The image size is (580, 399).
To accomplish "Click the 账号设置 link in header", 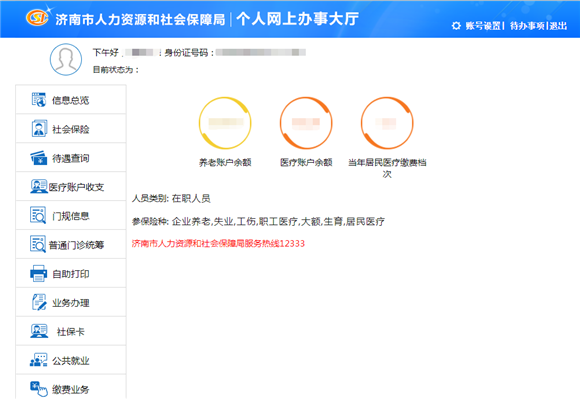I will [x=483, y=26].
